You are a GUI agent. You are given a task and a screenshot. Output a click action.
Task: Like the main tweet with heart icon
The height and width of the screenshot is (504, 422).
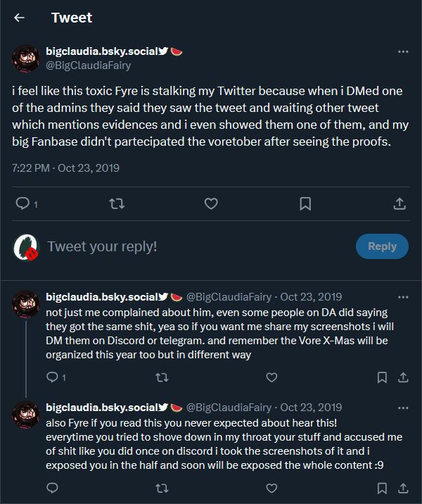coord(210,203)
